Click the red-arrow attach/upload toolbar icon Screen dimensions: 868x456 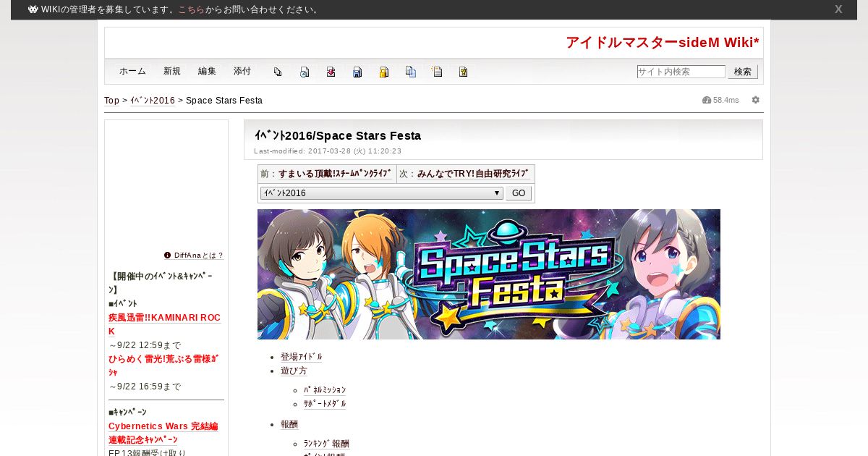[x=331, y=72]
